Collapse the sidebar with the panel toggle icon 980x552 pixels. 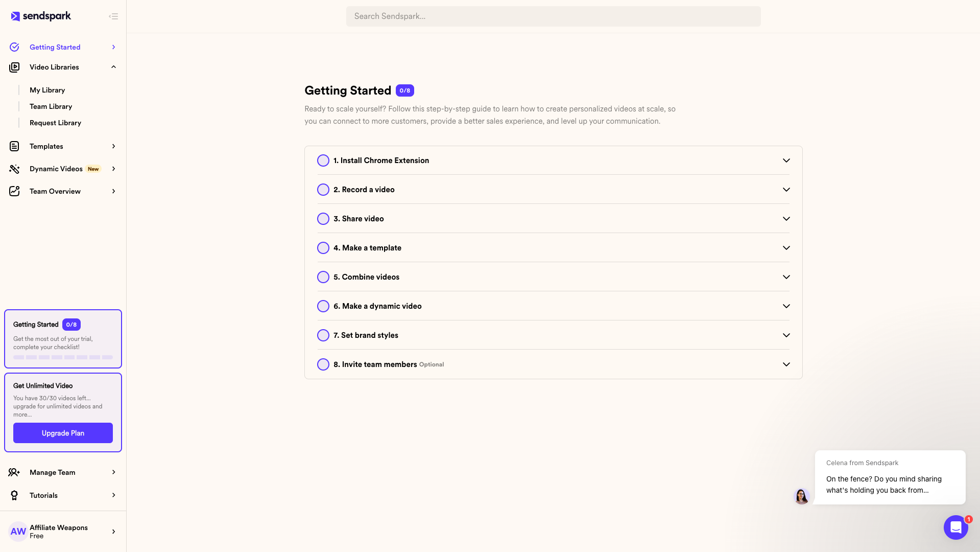(113, 16)
